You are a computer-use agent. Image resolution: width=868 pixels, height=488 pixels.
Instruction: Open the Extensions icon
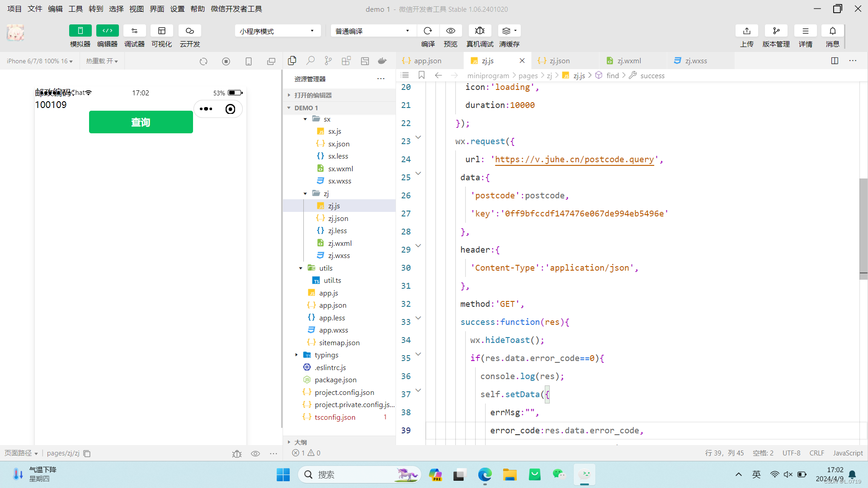346,61
